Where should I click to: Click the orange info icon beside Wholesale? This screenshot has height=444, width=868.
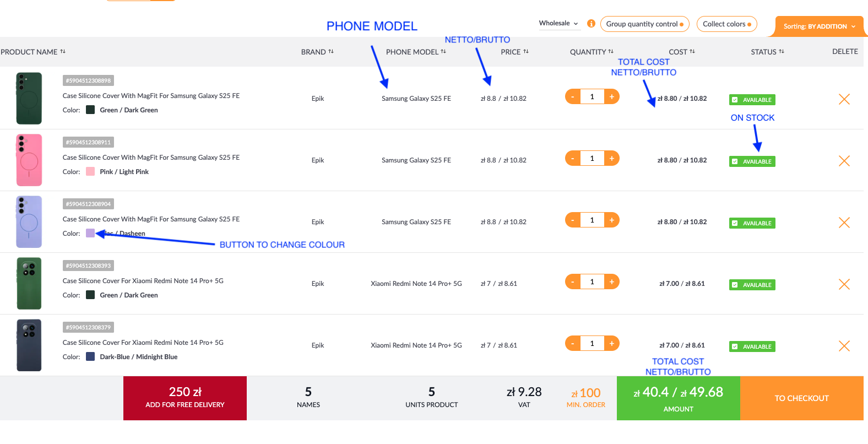click(591, 24)
